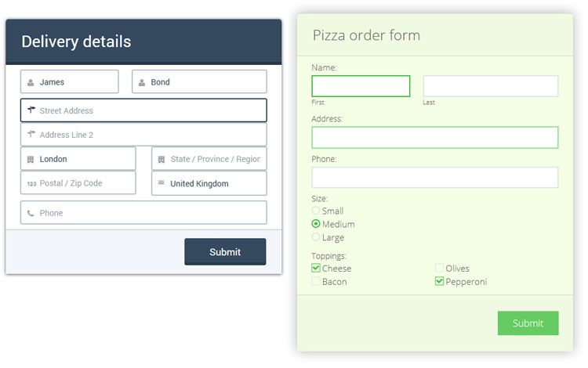This screenshot has height=368, width=588.
Task: Select the Small pizza size
Action: point(316,211)
